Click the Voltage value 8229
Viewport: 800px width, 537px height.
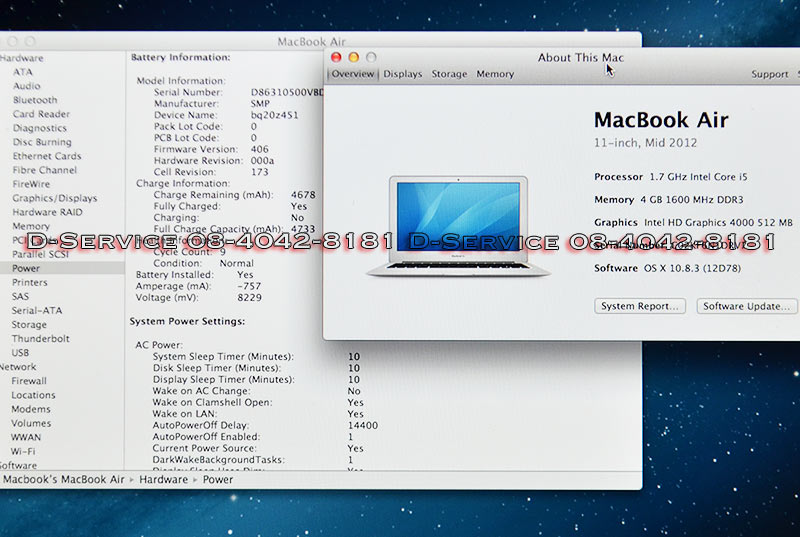[249, 297]
